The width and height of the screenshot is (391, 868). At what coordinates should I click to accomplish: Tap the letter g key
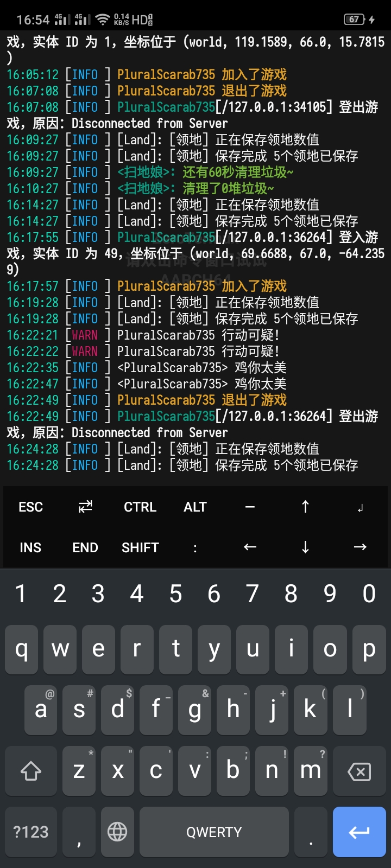194,710
